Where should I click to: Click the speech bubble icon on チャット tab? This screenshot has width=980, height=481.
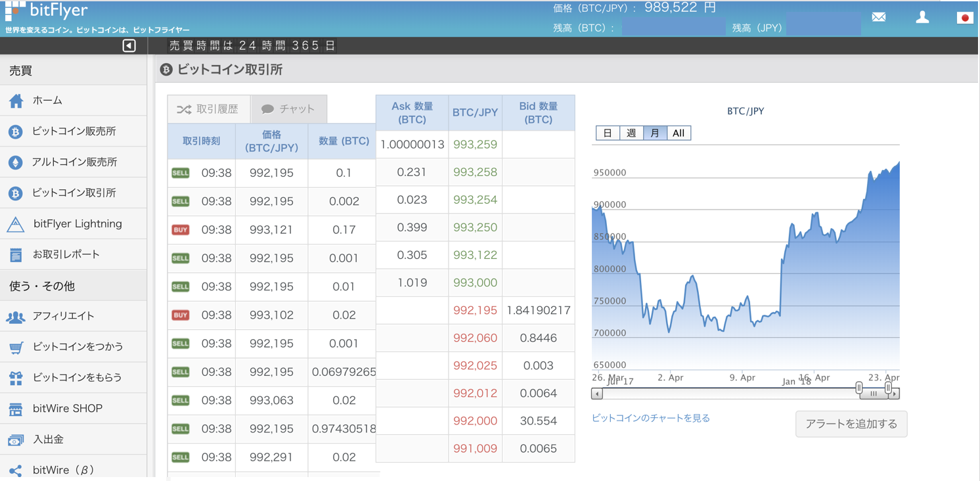[267, 109]
